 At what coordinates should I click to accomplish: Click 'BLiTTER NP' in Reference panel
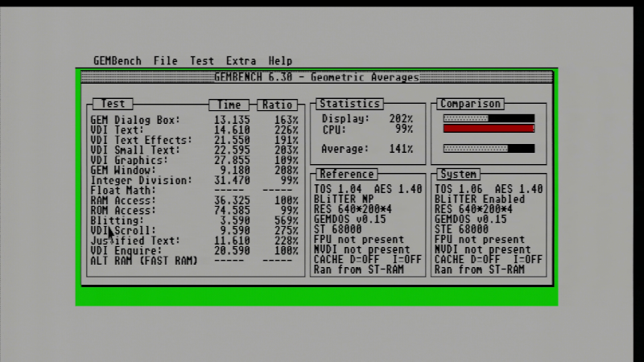(344, 199)
